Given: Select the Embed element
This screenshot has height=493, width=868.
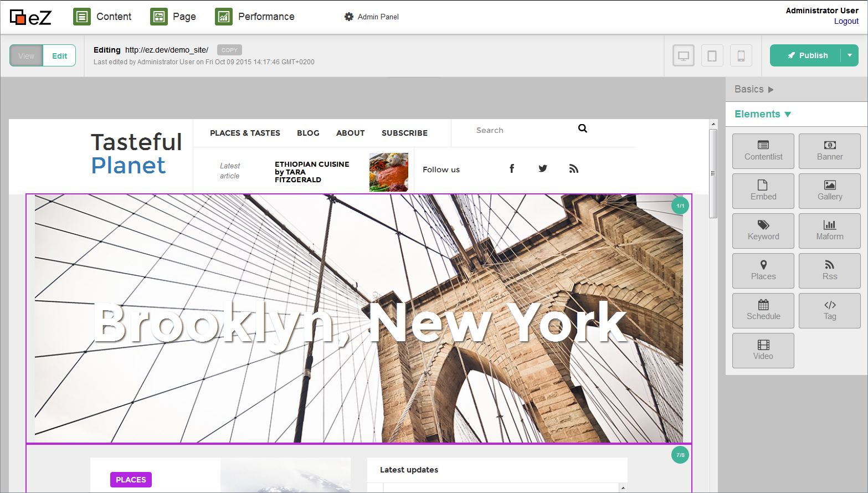Looking at the screenshot, I should pyautogui.click(x=763, y=191).
